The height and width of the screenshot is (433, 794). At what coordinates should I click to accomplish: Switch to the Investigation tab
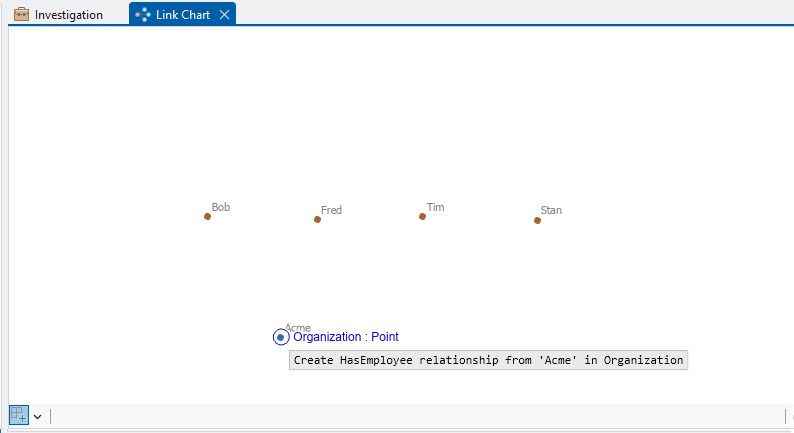coord(59,15)
